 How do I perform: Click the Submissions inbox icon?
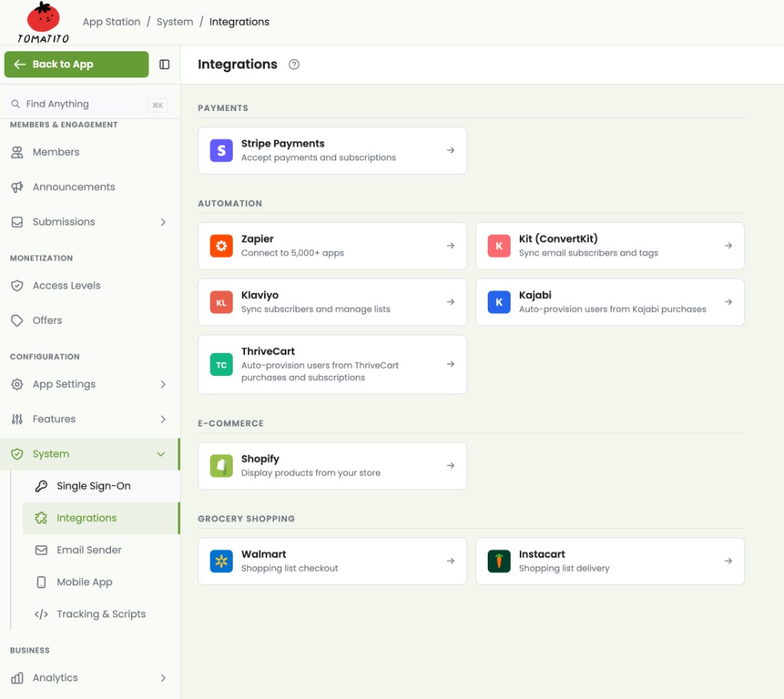[x=18, y=222]
